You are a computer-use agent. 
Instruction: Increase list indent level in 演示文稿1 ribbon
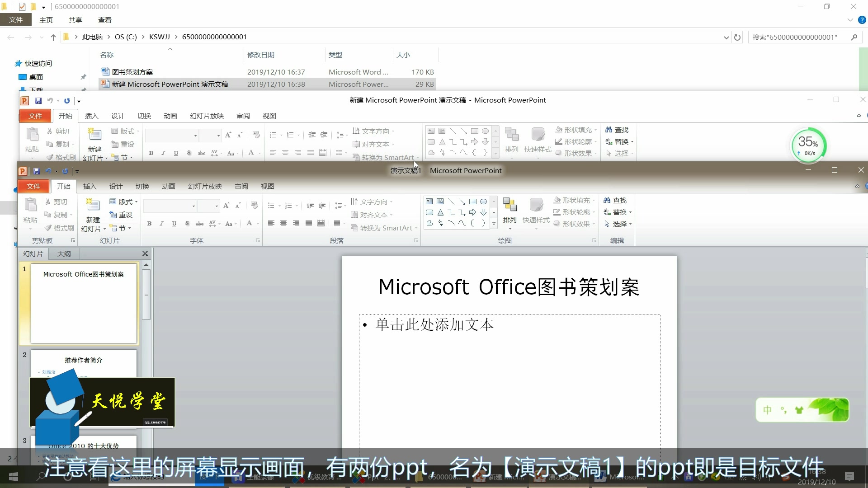[x=322, y=206]
